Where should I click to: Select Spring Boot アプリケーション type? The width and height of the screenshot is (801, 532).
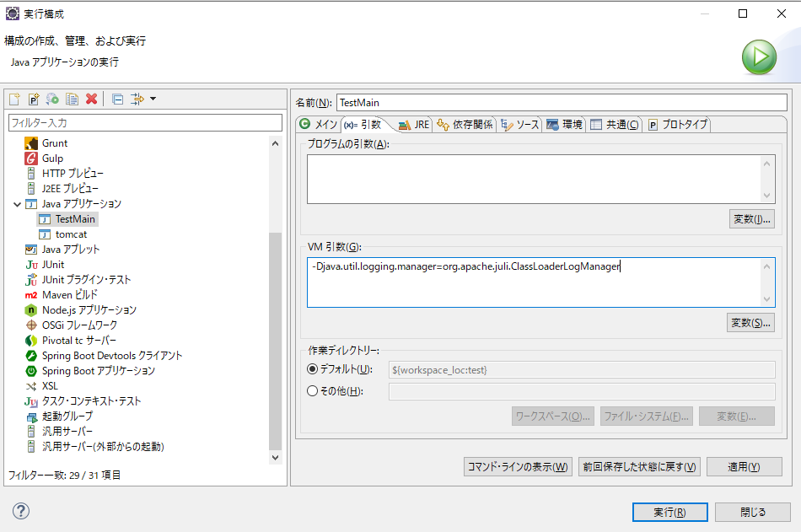point(98,371)
